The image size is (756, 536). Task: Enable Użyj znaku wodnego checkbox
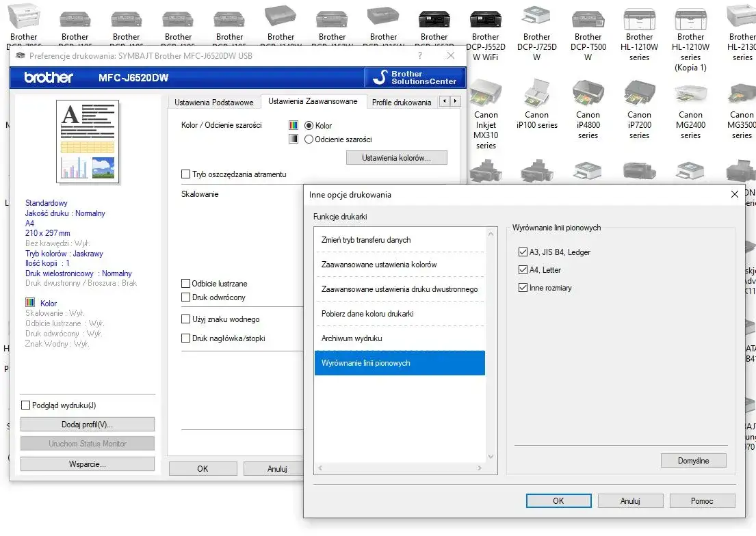tap(185, 319)
